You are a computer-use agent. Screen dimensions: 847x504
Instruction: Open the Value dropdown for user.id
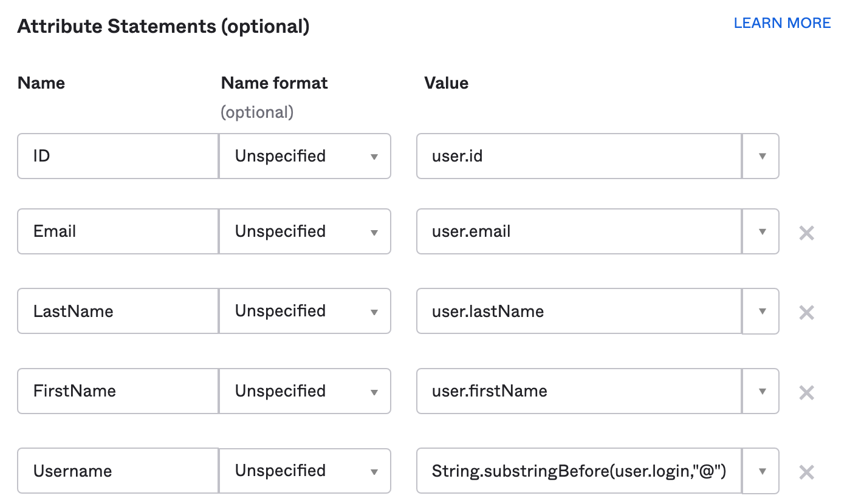pos(760,156)
